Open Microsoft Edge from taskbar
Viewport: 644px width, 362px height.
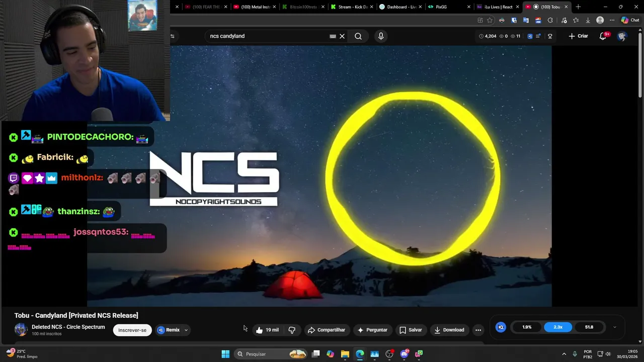360,354
